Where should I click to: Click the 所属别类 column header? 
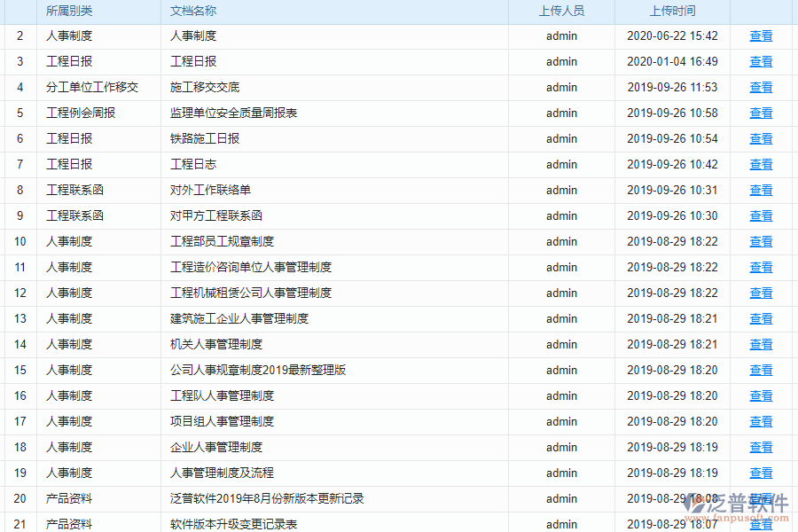tap(69, 11)
